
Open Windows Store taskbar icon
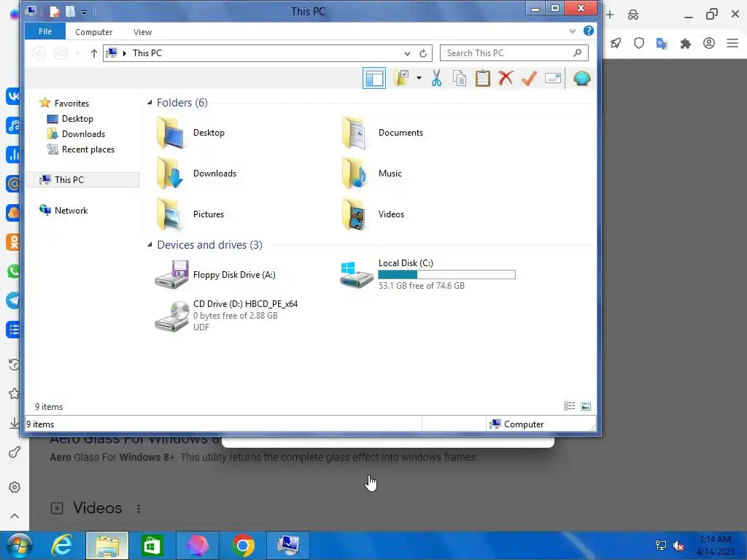point(152,545)
